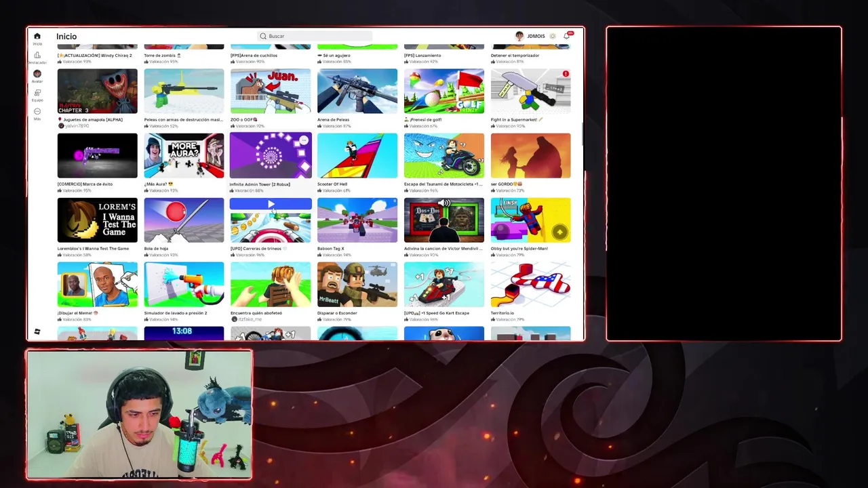Open Peleas con armas de destrucción thumbnail

pyautogui.click(x=184, y=91)
